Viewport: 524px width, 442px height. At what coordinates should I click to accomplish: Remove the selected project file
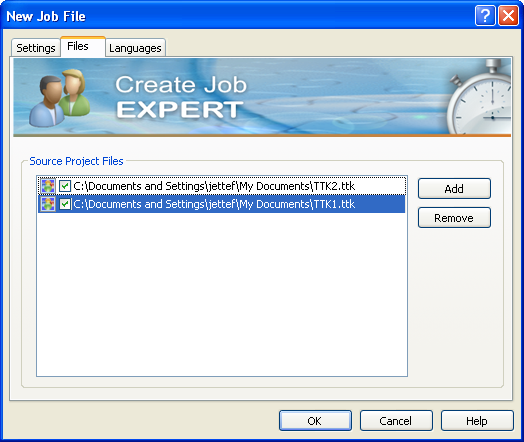(x=454, y=218)
